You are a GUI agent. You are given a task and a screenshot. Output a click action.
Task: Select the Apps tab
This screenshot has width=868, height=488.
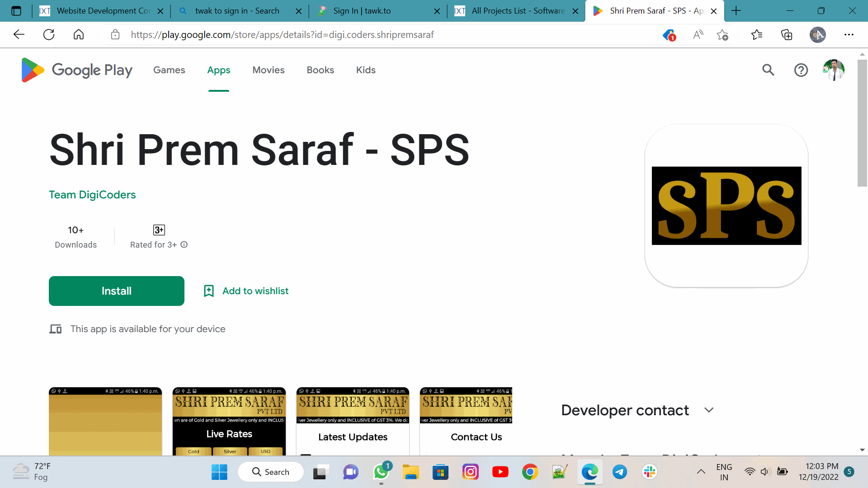219,70
